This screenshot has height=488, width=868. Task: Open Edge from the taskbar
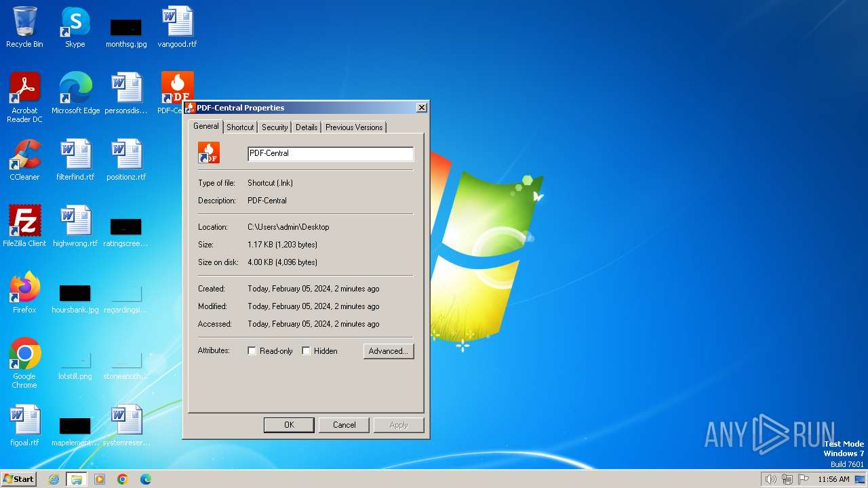coord(146,479)
